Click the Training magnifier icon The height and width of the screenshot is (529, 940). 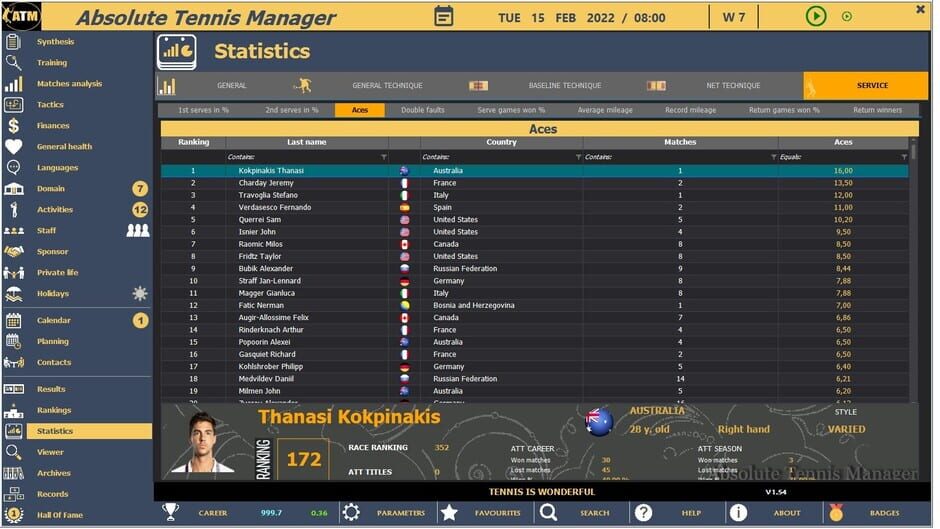(13, 62)
